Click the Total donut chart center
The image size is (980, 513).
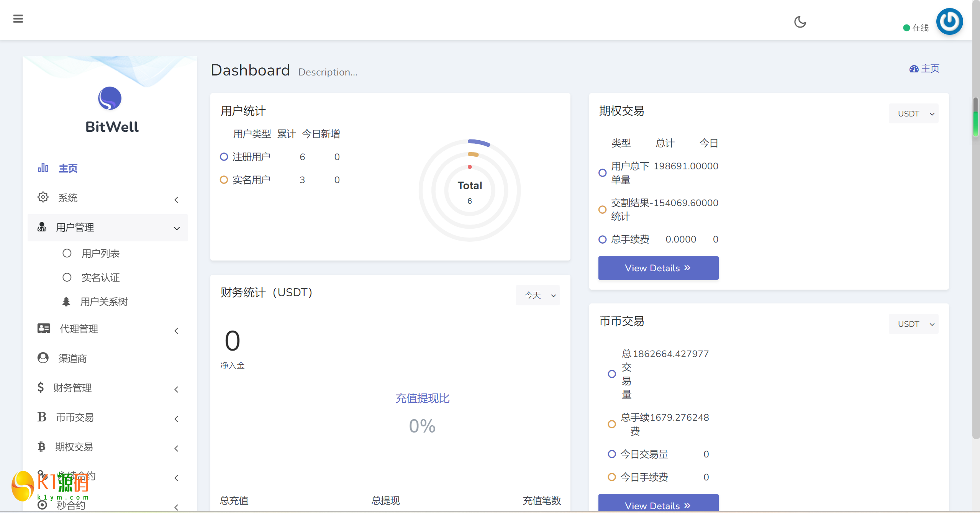[470, 190]
